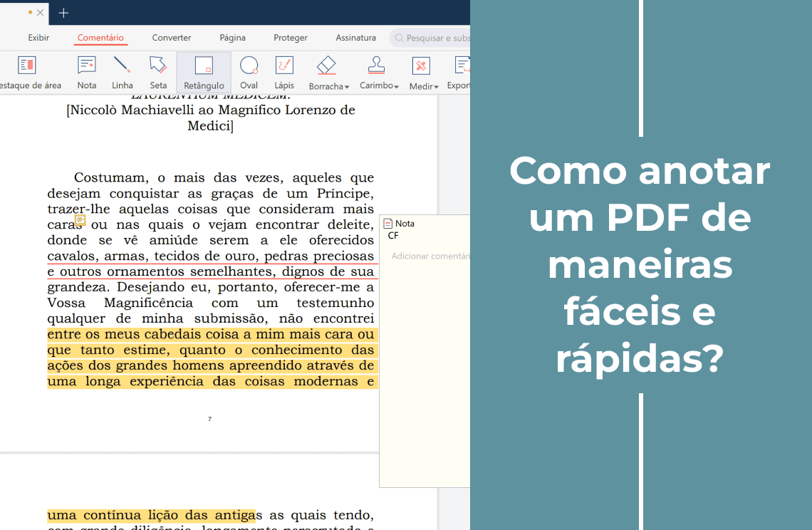The height and width of the screenshot is (530, 812).
Task: Click the Borracha eraser icon
Action: coord(326,66)
